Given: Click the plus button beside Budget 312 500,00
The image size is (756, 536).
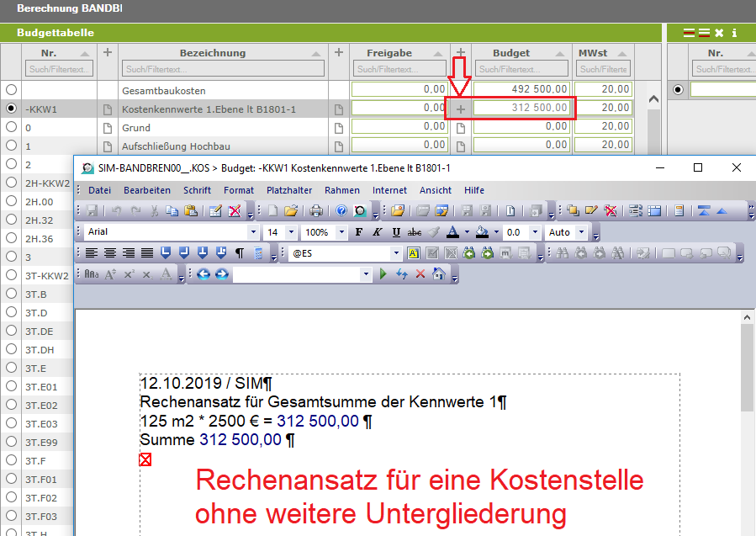Looking at the screenshot, I should [x=459, y=109].
